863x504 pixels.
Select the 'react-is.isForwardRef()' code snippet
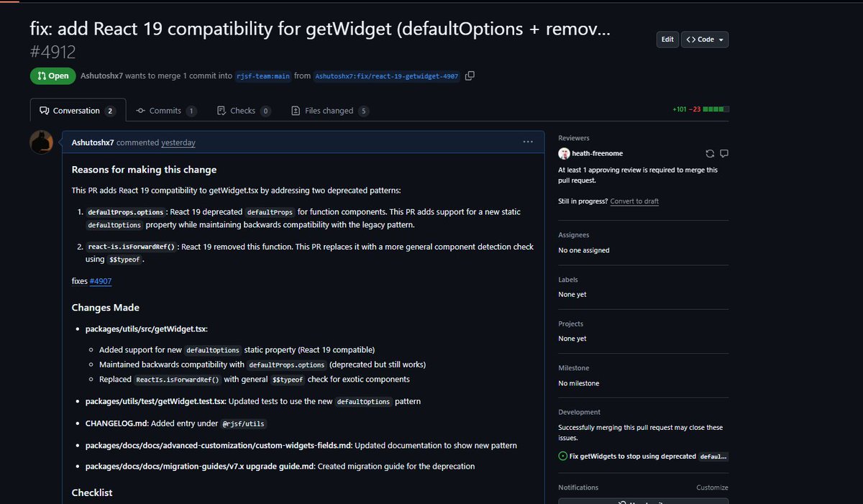[132, 247]
